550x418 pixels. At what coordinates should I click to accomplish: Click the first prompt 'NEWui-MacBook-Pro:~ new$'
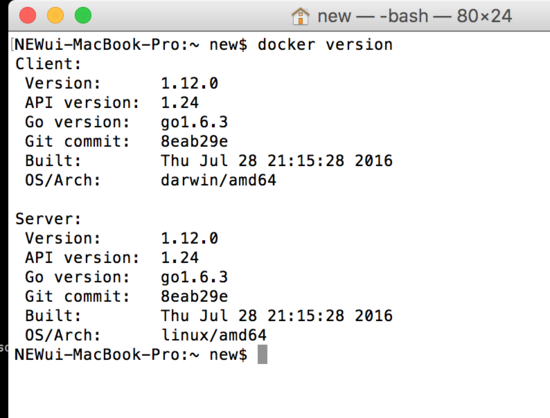click(x=130, y=45)
